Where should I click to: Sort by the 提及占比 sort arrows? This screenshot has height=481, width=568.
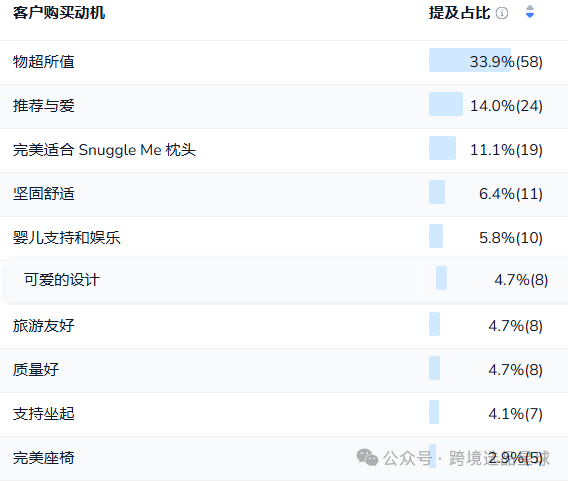tap(530, 12)
